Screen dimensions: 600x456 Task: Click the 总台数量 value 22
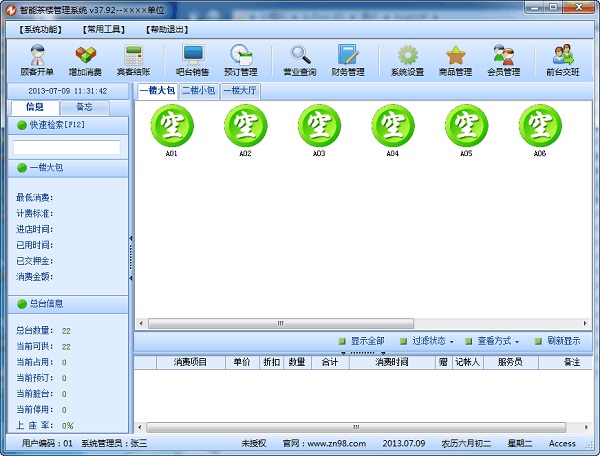point(66,331)
